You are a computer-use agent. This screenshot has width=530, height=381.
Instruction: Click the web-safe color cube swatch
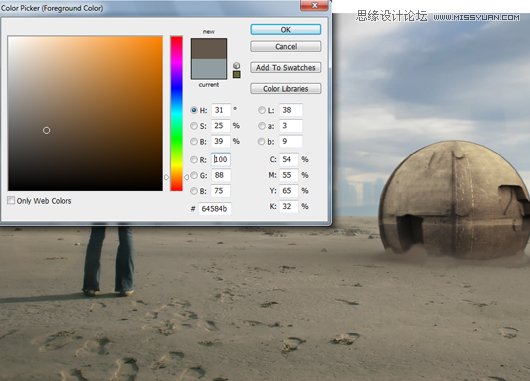click(237, 74)
